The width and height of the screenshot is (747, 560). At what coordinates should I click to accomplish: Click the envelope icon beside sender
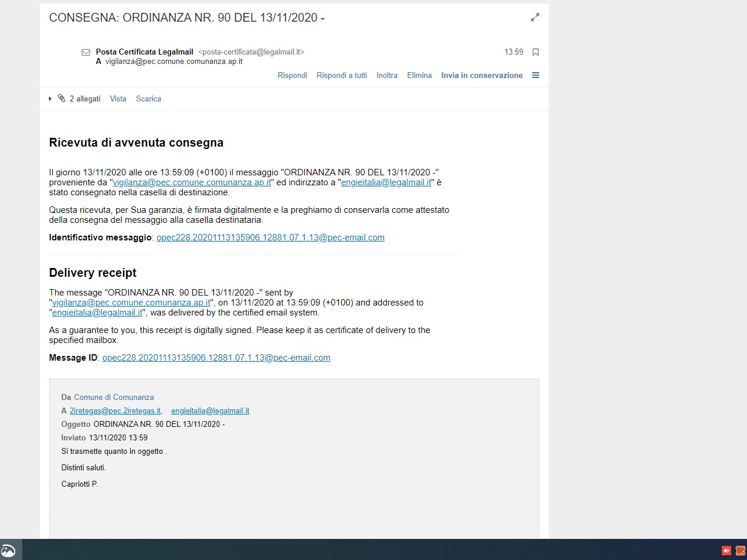point(86,52)
